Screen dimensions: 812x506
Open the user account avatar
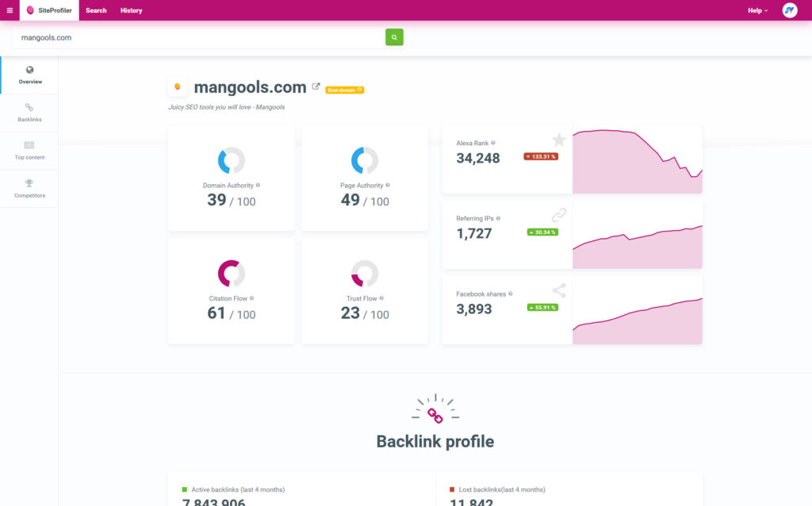click(790, 10)
